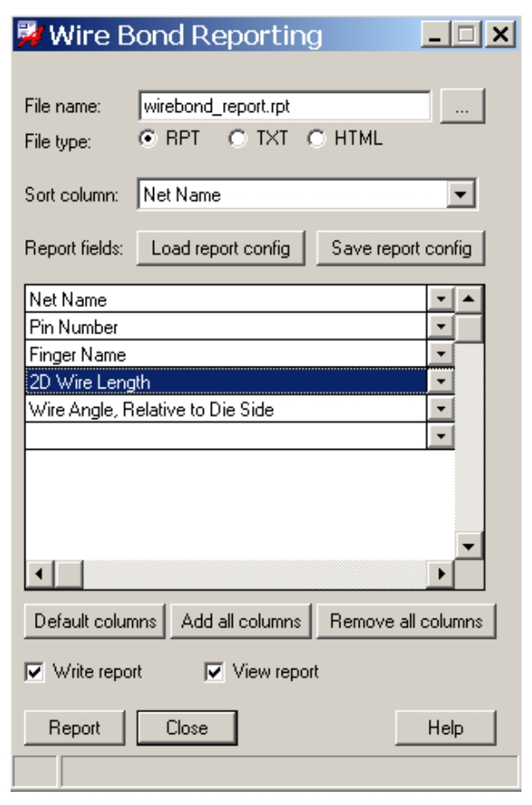532x805 pixels.
Task: Select the HTML file type
Action: click(x=315, y=139)
